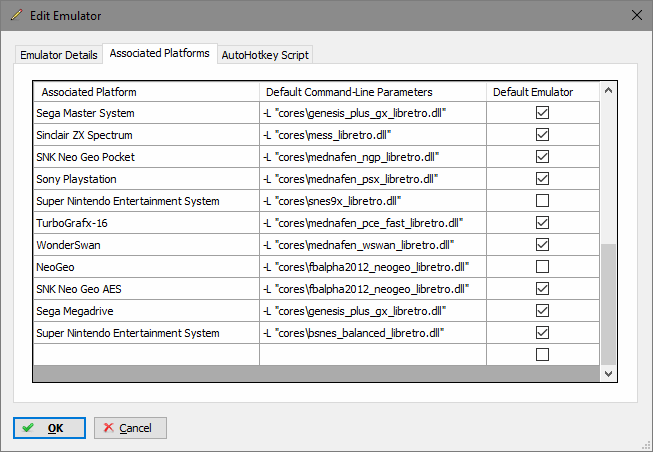Uncheck Default Emulator for TurboGrafx-16

tap(542, 223)
